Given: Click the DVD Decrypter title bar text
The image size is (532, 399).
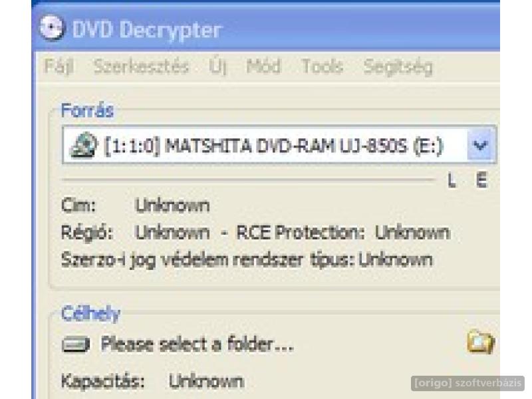Looking at the screenshot, I should tap(147, 30).
